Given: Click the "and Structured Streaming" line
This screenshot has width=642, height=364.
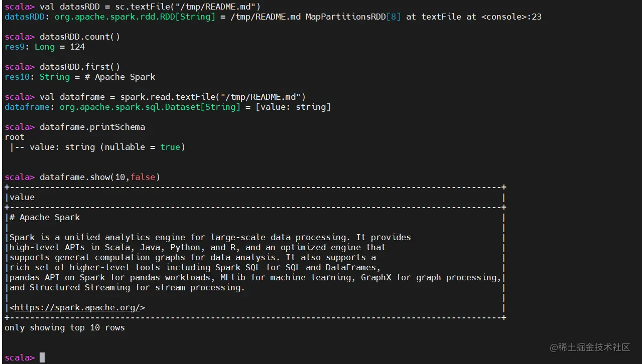Looking at the screenshot, I should (x=127, y=287).
